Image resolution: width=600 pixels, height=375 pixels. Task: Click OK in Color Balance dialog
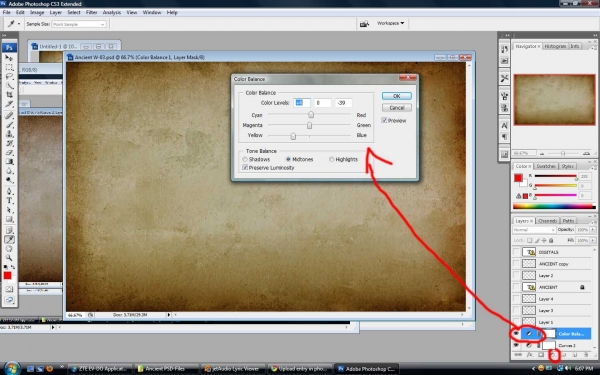coord(396,96)
